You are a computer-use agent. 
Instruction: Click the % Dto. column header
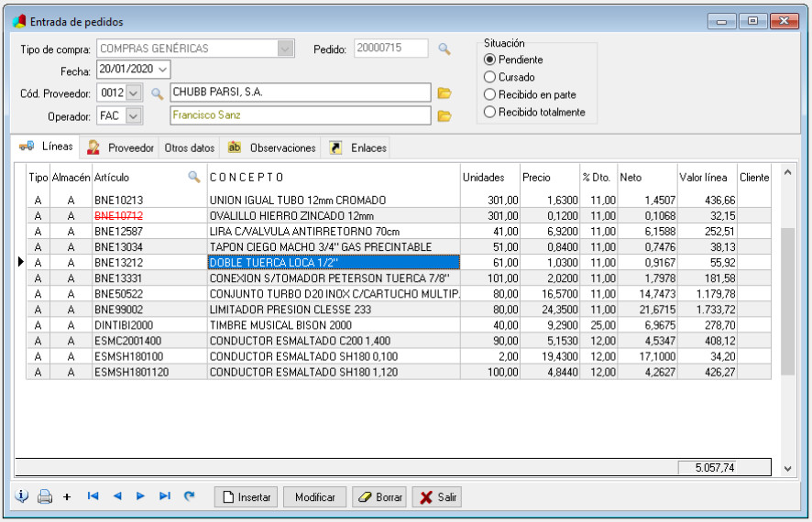click(598, 178)
